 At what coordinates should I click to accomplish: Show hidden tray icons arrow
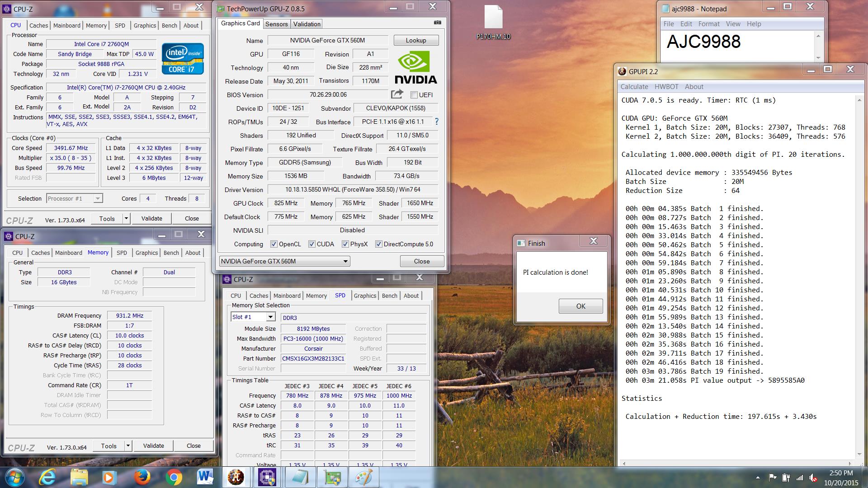[x=758, y=478]
